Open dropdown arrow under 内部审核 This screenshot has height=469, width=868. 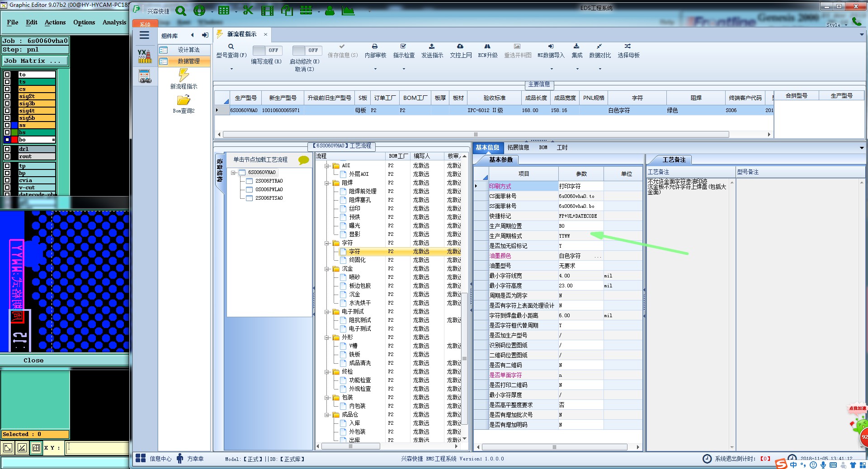(x=375, y=69)
